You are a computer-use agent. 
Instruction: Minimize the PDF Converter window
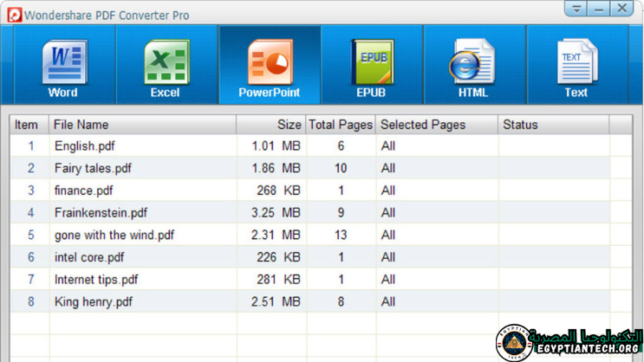click(599, 10)
